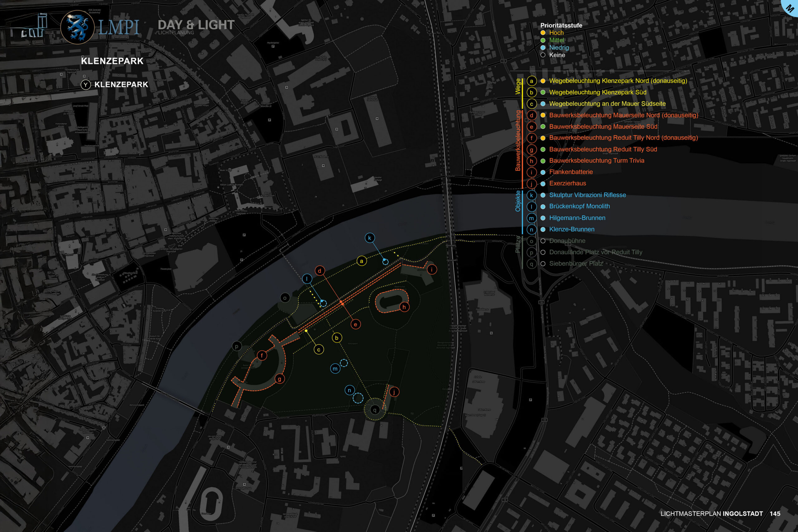Click the blue panther crest logo
798x532 pixels.
pyautogui.click(x=77, y=27)
